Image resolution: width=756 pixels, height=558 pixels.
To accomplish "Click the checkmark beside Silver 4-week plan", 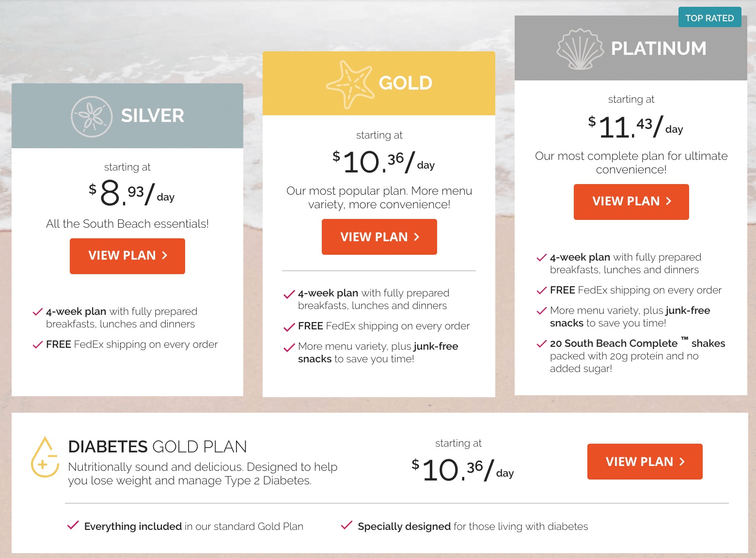I will point(37,312).
